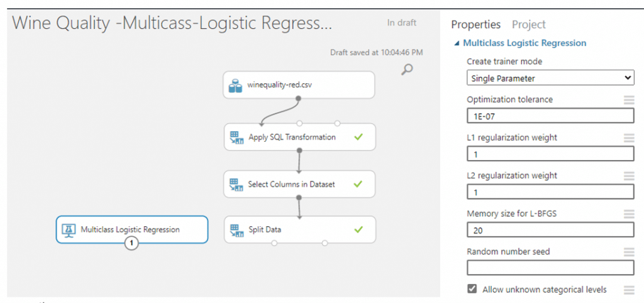644x303 pixels.
Task: Switch to the Project tab
Action: coord(528,25)
